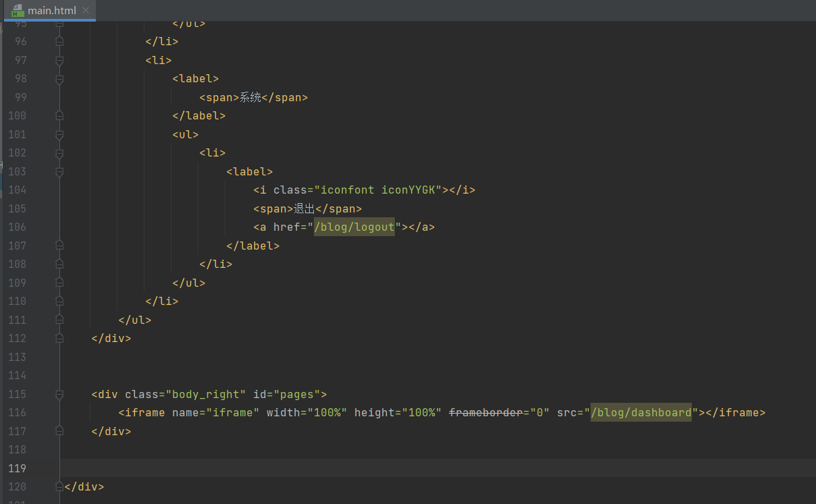
Task: Click line number 100 in the gutter
Action: 17,115
